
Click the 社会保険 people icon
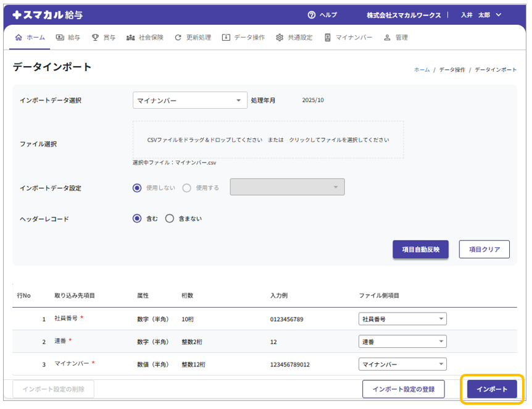(x=130, y=38)
